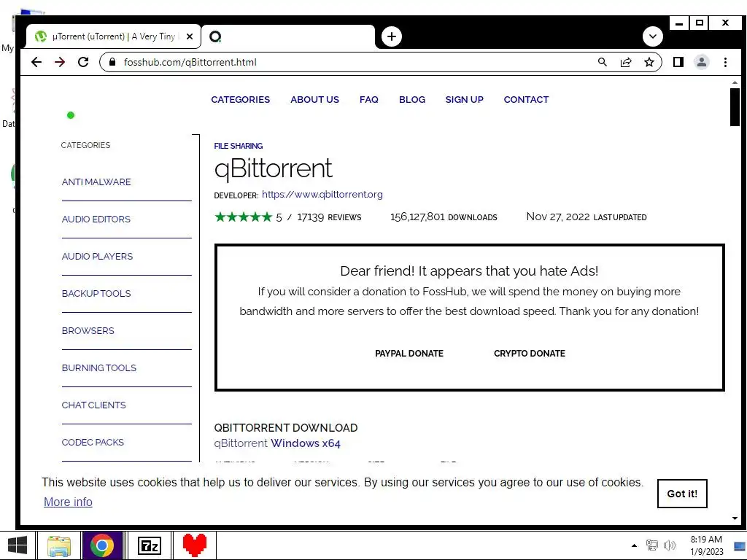The height and width of the screenshot is (560, 747).
Task: Click the 156,127,801 DOWNLOADS count
Action: 444,217
